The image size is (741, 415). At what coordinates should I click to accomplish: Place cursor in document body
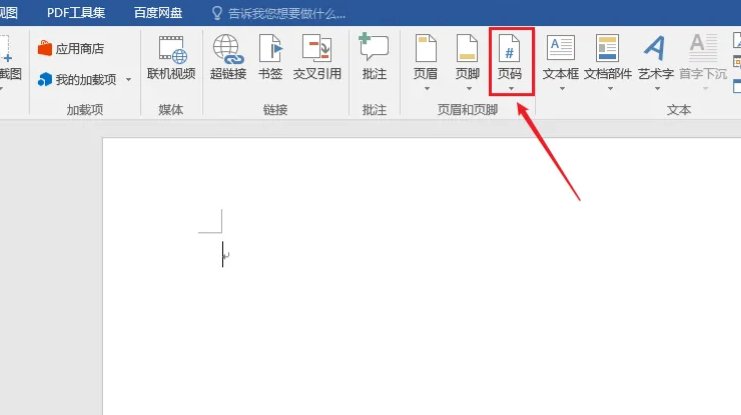421,277
